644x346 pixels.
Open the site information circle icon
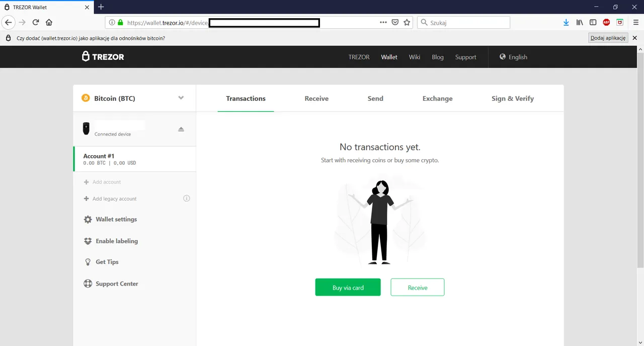(x=112, y=22)
